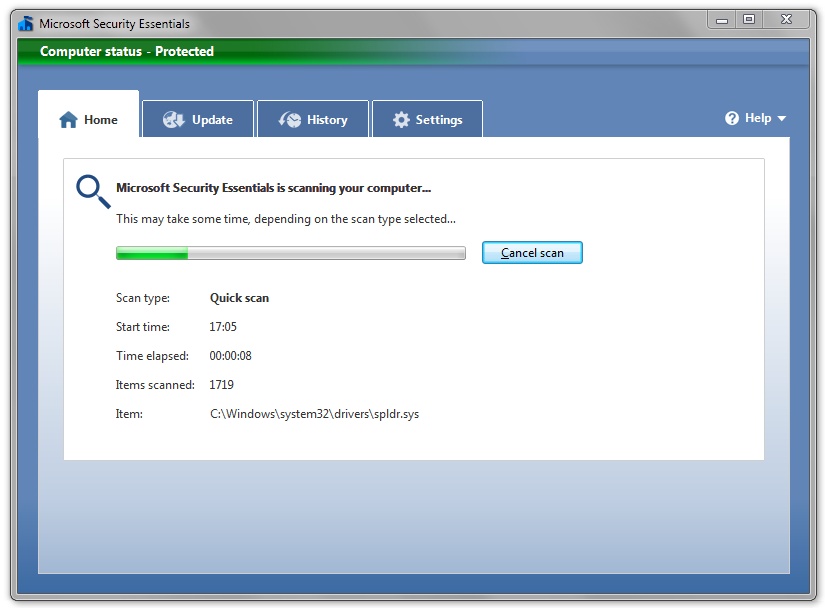Click the 'Items scanned:' label

[155, 385]
